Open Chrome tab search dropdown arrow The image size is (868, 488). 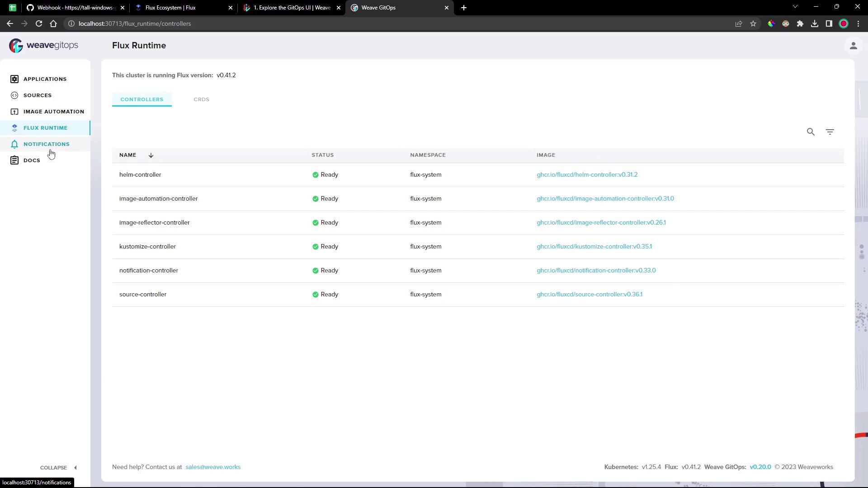(795, 7)
